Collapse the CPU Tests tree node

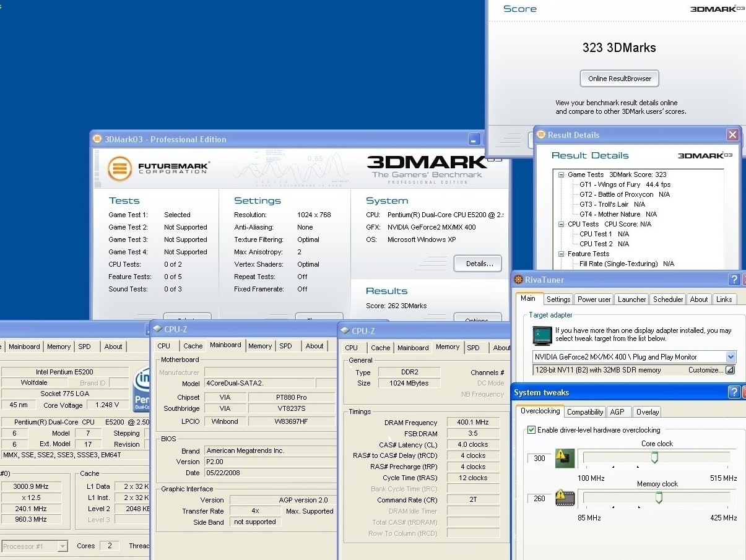[562, 224]
